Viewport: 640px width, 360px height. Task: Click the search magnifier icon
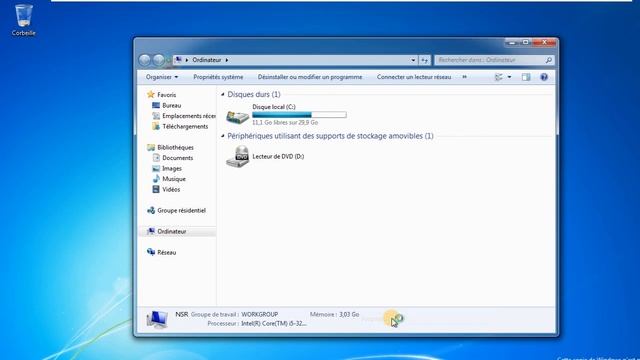549,60
